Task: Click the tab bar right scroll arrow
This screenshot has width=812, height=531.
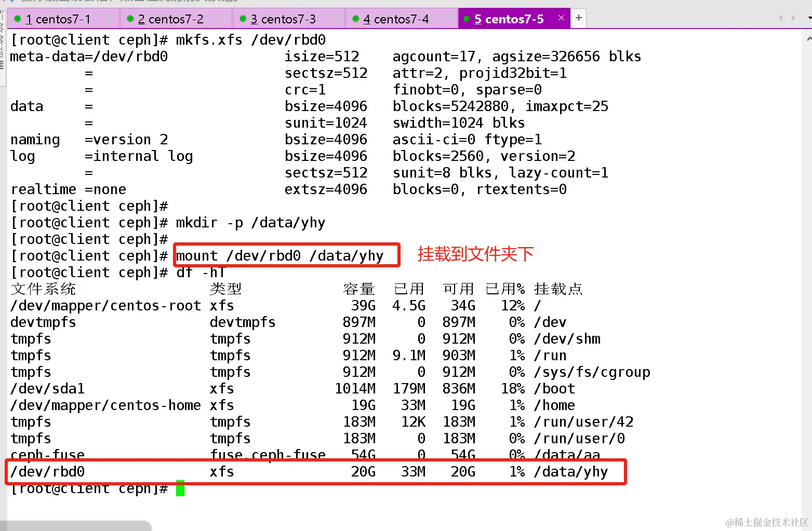Action: (793, 18)
